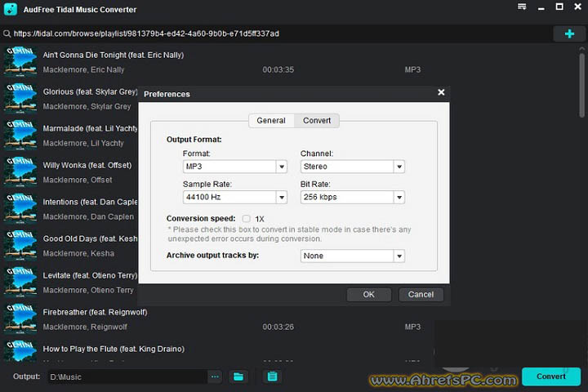
Task: Click the D:\Music output path field
Action: click(x=127, y=376)
